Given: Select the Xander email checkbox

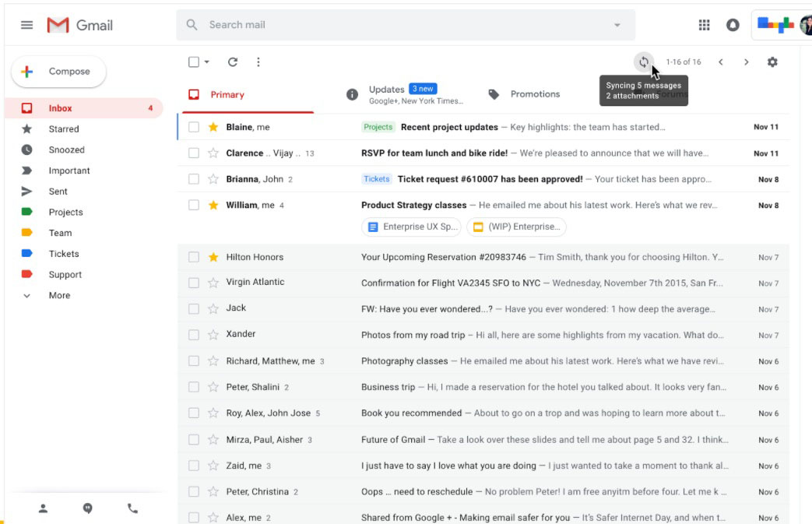Looking at the screenshot, I should pyautogui.click(x=194, y=335).
